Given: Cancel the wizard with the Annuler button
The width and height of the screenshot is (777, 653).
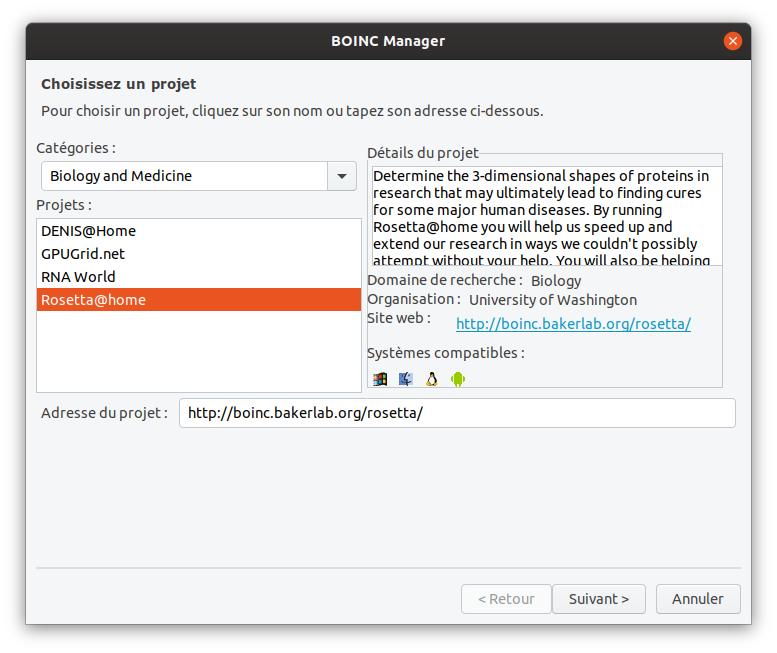Looking at the screenshot, I should (698, 599).
